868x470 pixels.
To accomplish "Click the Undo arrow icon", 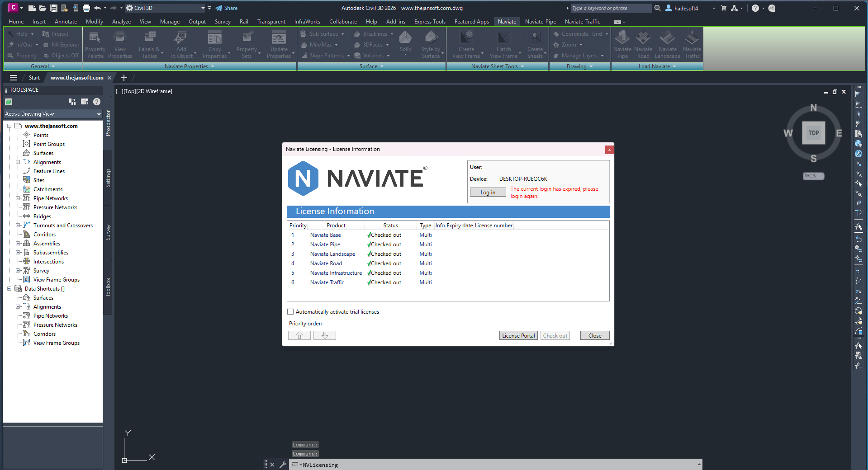I will tap(97, 8).
